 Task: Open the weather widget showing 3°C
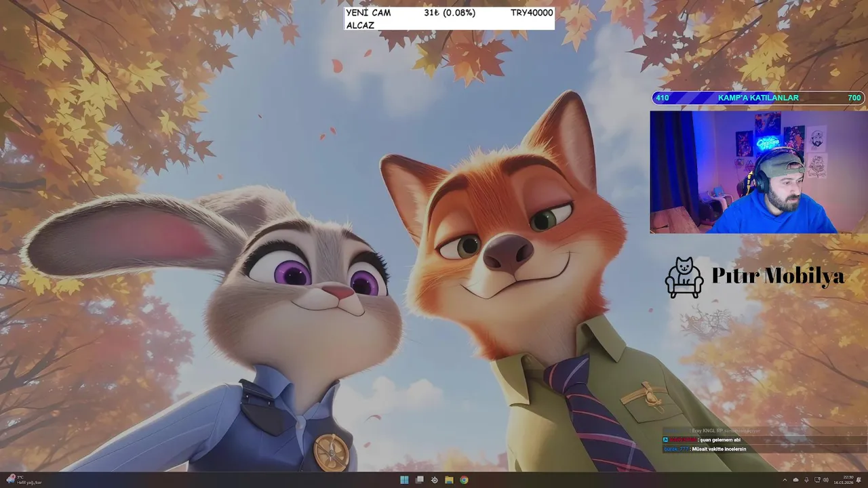[x=23, y=480]
